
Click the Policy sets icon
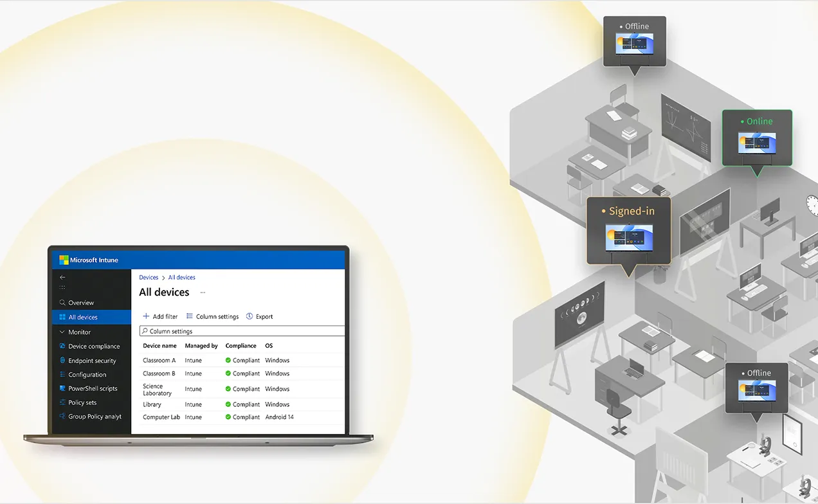[x=62, y=402]
